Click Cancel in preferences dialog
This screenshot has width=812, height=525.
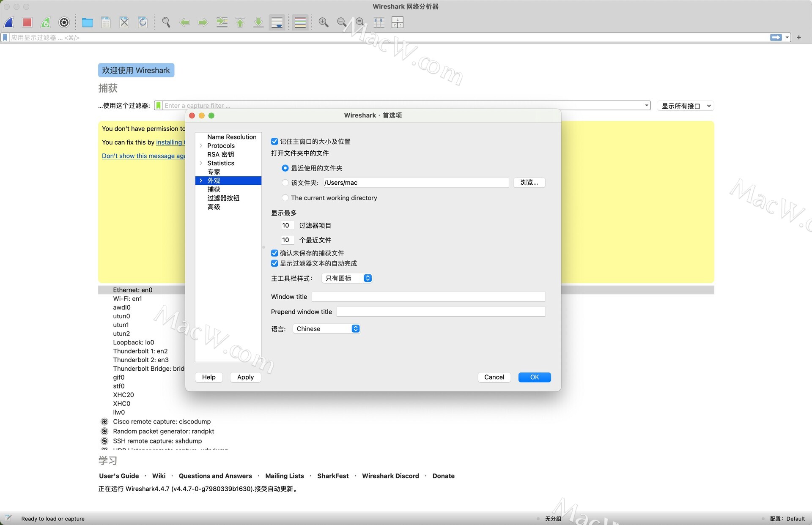click(x=494, y=377)
